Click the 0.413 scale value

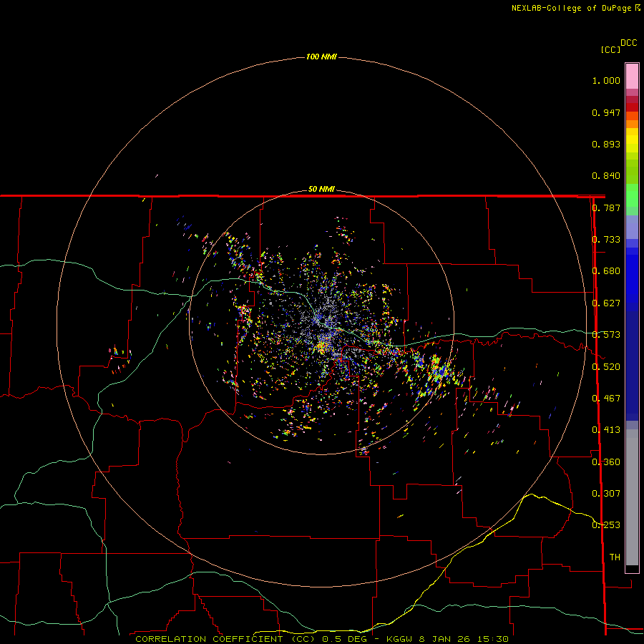(x=606, y=430)
